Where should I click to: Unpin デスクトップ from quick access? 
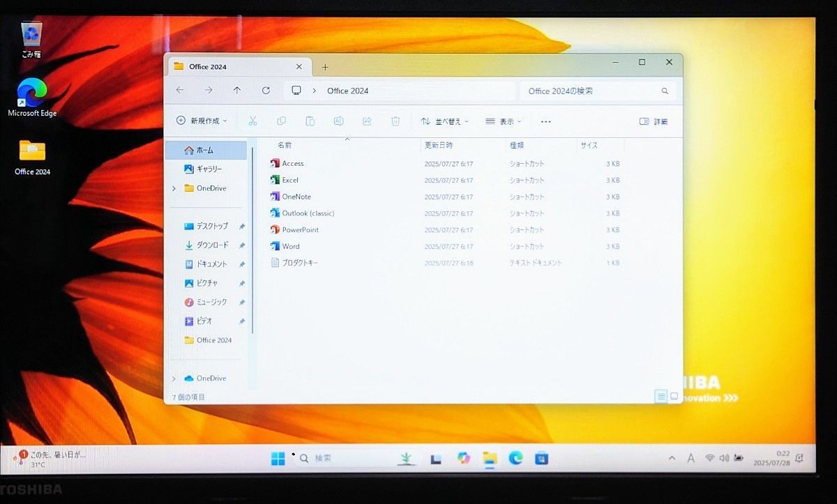coord(242,227)
